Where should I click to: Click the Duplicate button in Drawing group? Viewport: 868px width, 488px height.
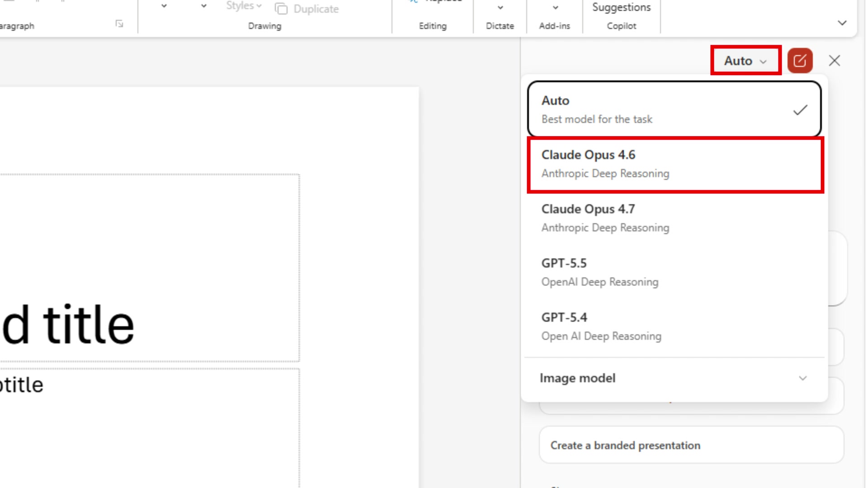[307, 9]
